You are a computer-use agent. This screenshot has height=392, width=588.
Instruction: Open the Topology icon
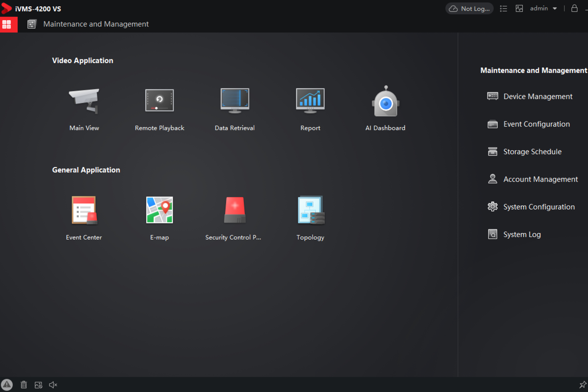point(311,210)
